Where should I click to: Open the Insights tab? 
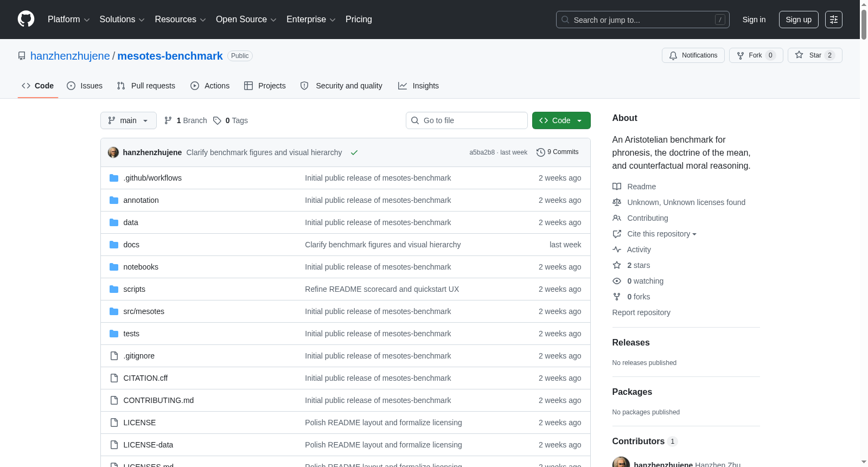(x=418, y=86)
